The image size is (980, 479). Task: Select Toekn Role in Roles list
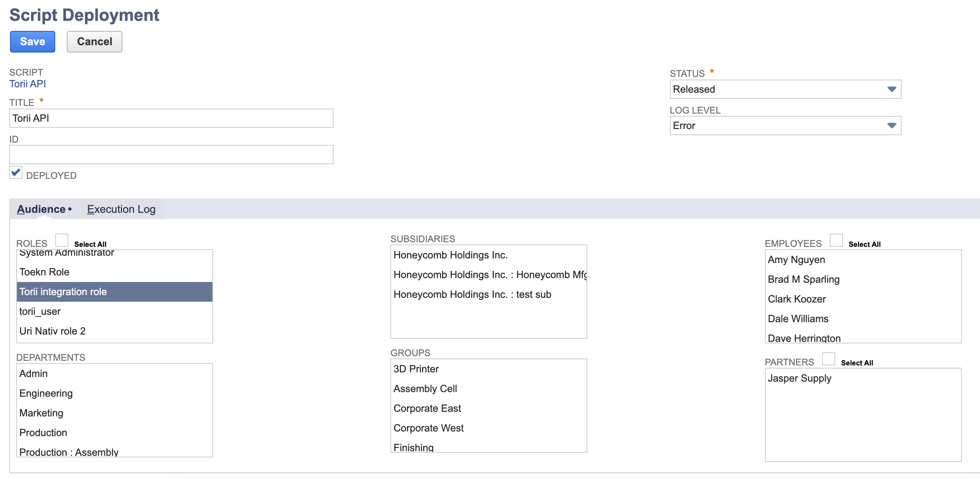click(115, 272)
